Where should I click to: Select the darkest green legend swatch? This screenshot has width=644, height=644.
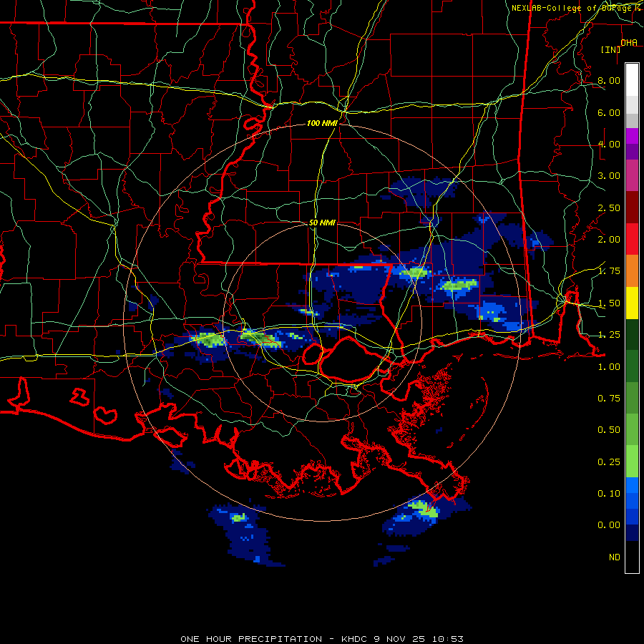632,335
